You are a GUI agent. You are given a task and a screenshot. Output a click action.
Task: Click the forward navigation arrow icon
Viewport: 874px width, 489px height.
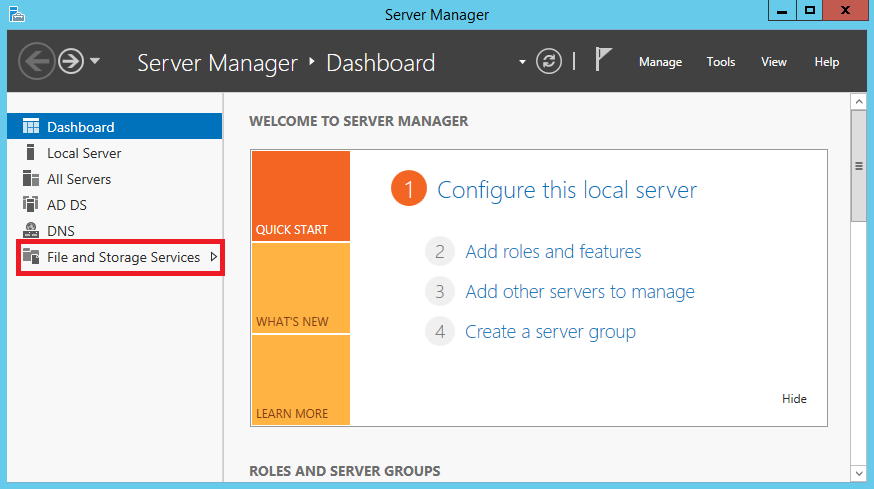pyautogui.click(x=69, y=62)
